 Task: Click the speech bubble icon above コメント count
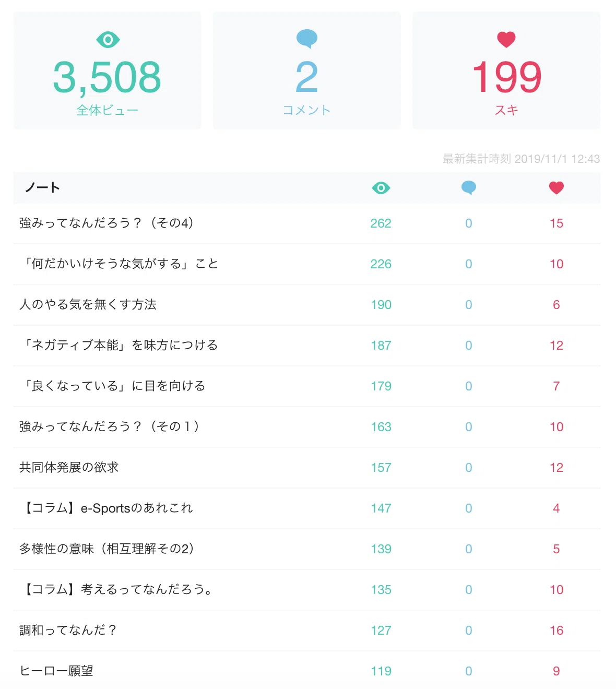(x=307, y=39)
